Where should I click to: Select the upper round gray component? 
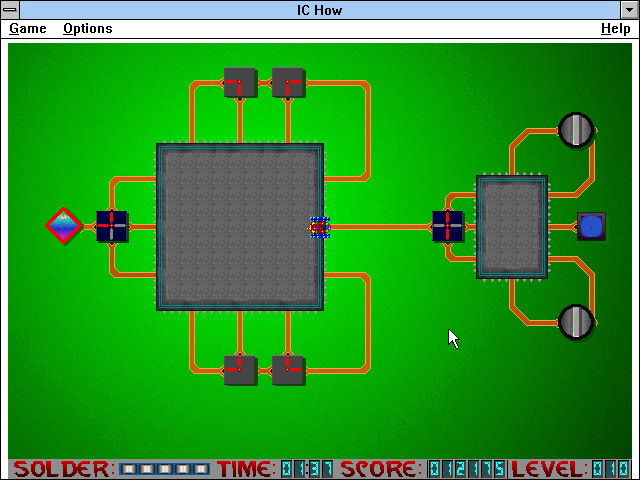pyautogui.click(x=576, y=130)
